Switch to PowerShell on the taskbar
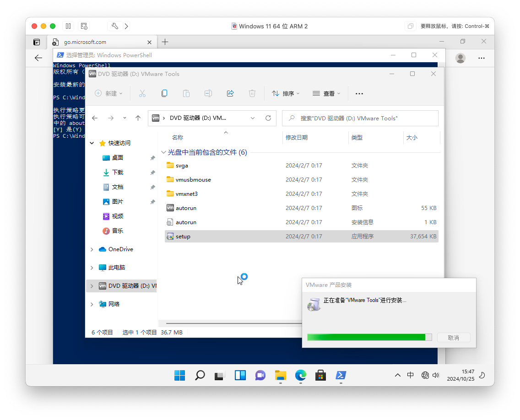520x420 pixels. click(x=341, y=375)
